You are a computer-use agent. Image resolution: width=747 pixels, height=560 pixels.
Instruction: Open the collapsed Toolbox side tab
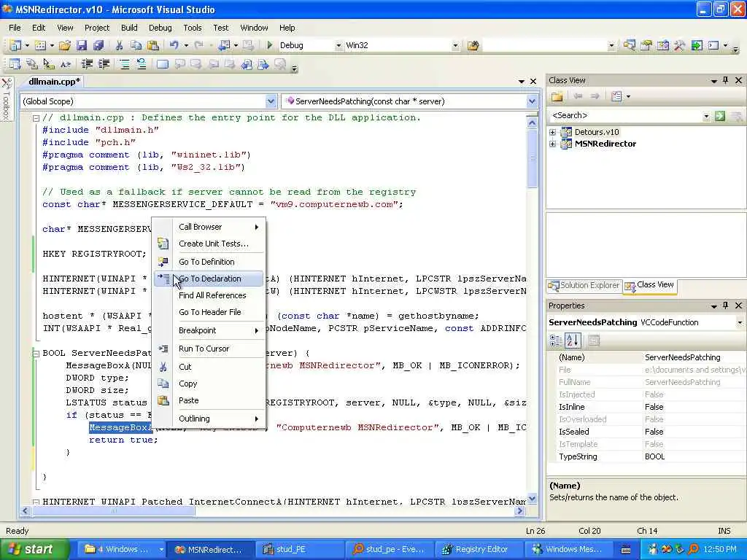7,99
